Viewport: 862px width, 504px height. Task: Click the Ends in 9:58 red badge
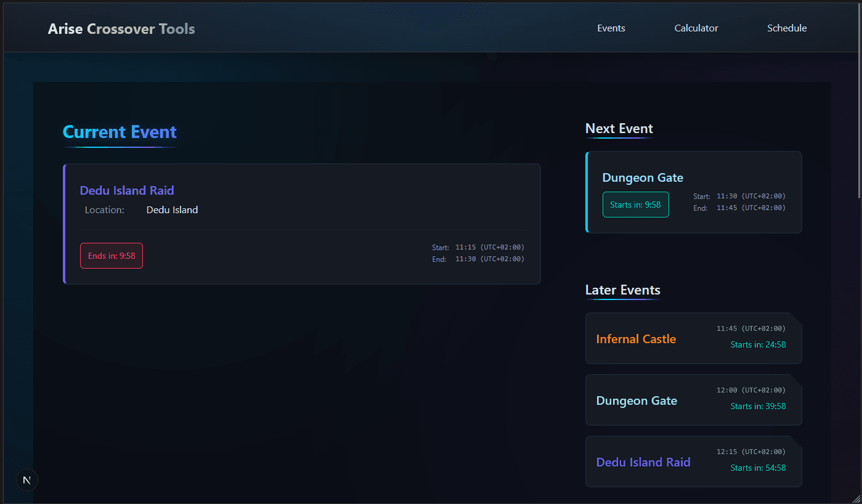point(112,256)
